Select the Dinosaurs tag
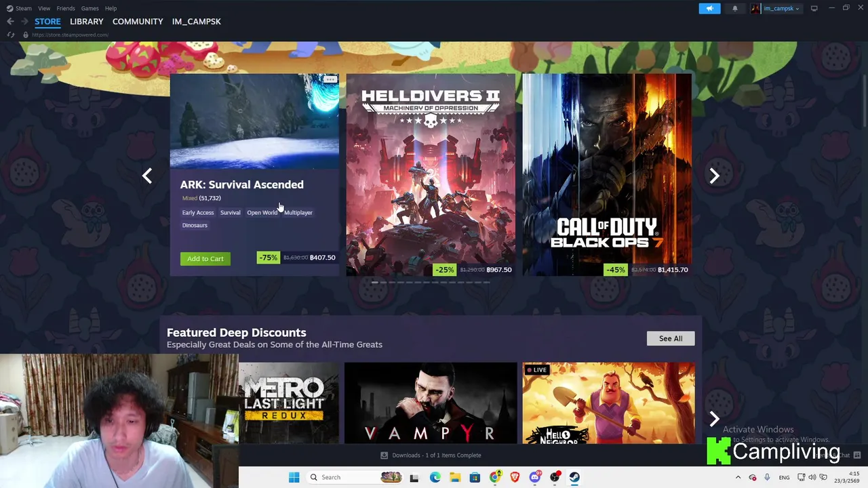Image resolution: width=868 pixels, height=488 pixels. [x=195, y=225]
